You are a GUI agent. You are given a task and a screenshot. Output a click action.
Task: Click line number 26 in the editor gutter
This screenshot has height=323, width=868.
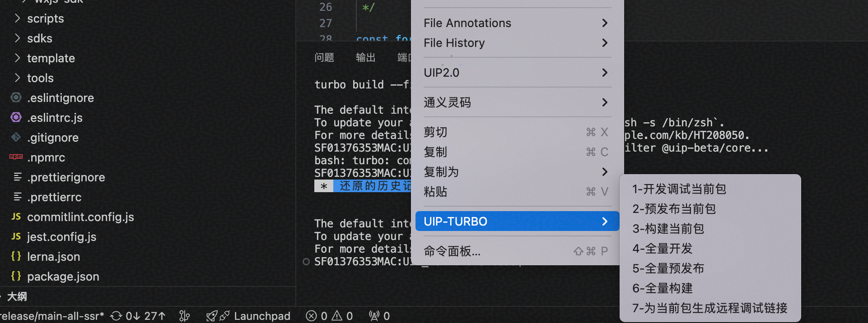[326, 7]
